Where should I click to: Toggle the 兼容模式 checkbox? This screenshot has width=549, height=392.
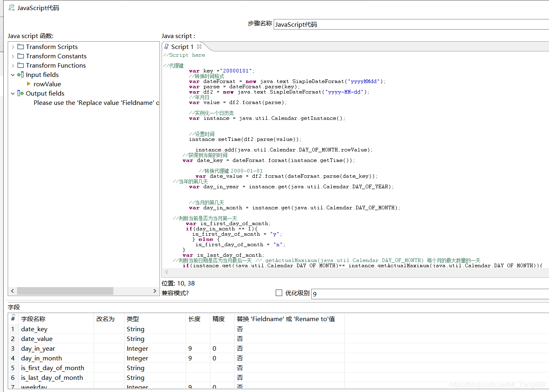click(279, 293)
